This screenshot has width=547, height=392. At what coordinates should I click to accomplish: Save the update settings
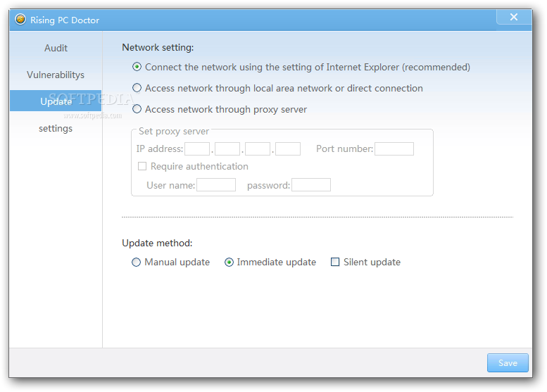(x=508, y=362)
